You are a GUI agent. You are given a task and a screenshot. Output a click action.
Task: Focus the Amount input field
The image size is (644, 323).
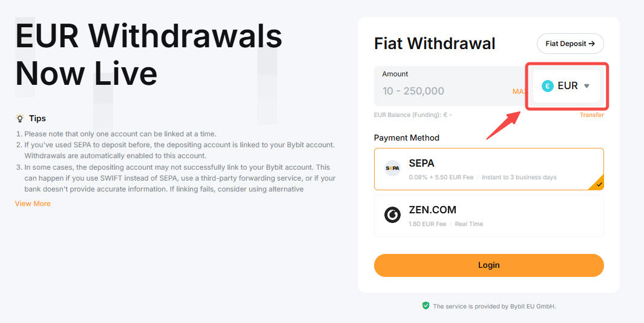442,91
